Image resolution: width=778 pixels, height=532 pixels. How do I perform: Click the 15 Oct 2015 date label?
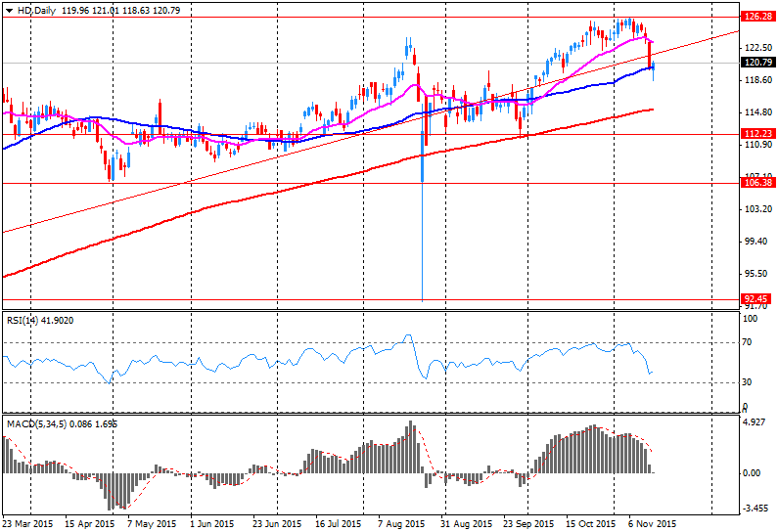tap(590, 523)
